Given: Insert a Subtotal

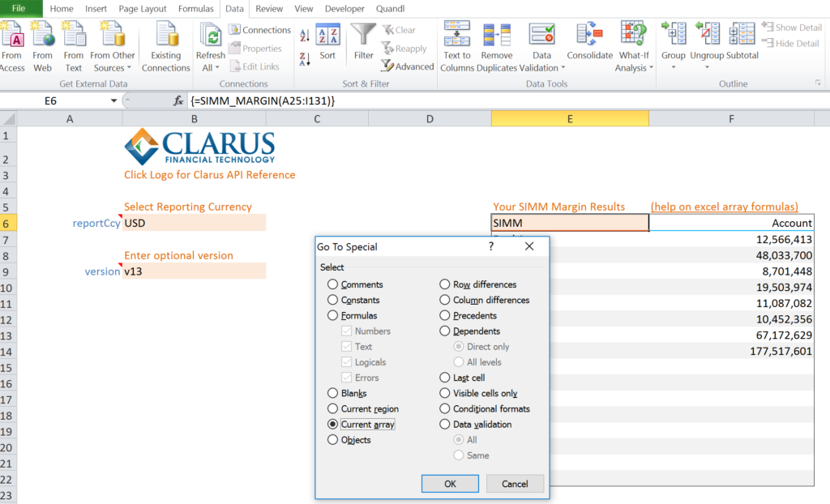Looking at the screenshot, I should coord(742,41).
